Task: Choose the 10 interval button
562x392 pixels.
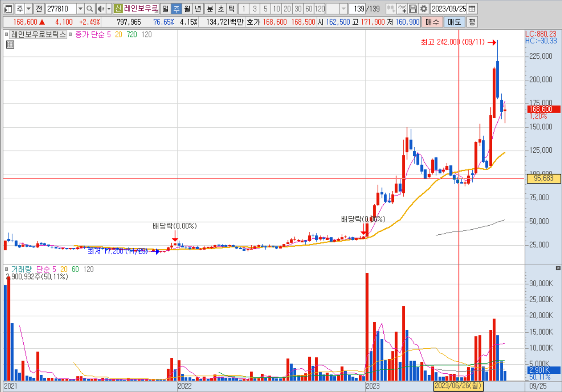Action: (276, 8)
